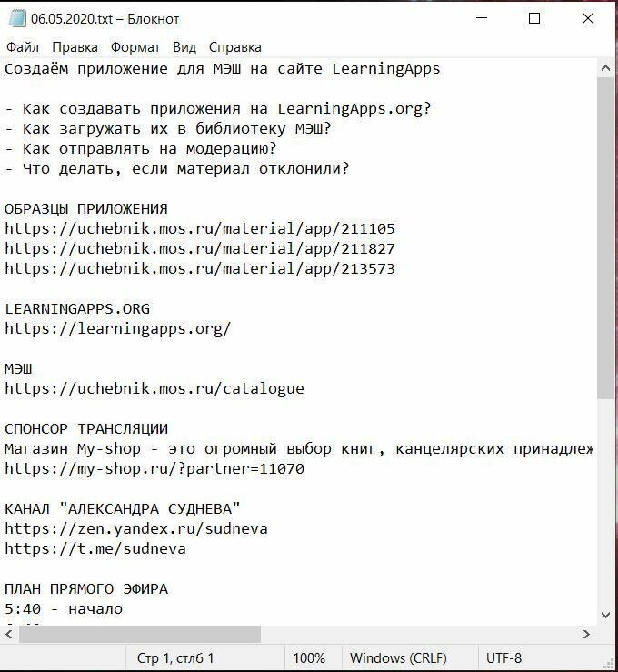Click the URL zen.yandex.ru/sudneva
The image size is (618, 672).
point(136,529)
